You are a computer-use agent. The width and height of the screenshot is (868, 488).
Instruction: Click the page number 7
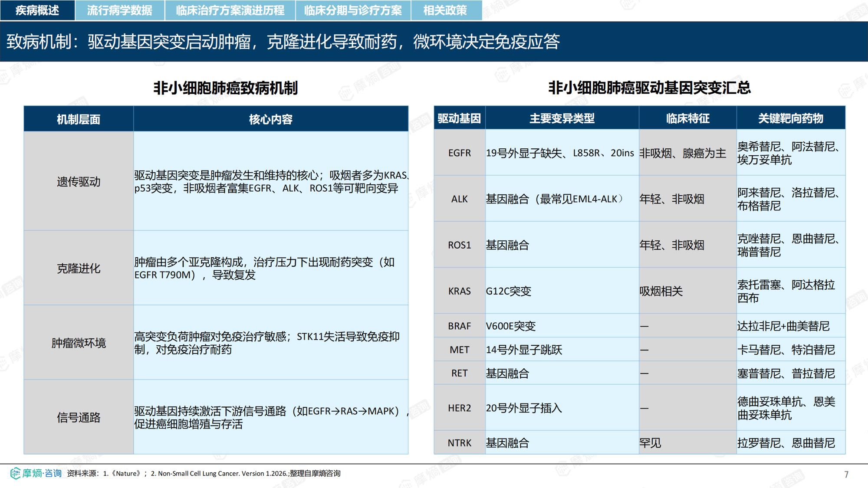pyautogui.click(x=846, y=474)
